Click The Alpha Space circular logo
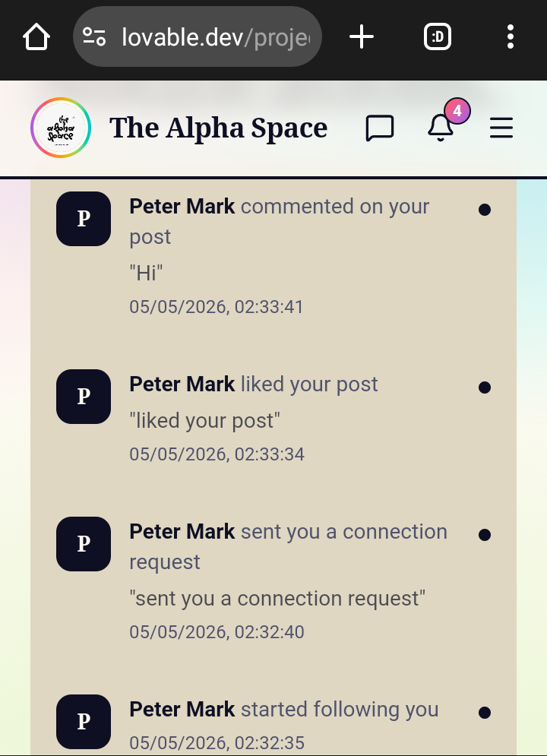 (x=61, y=128)
